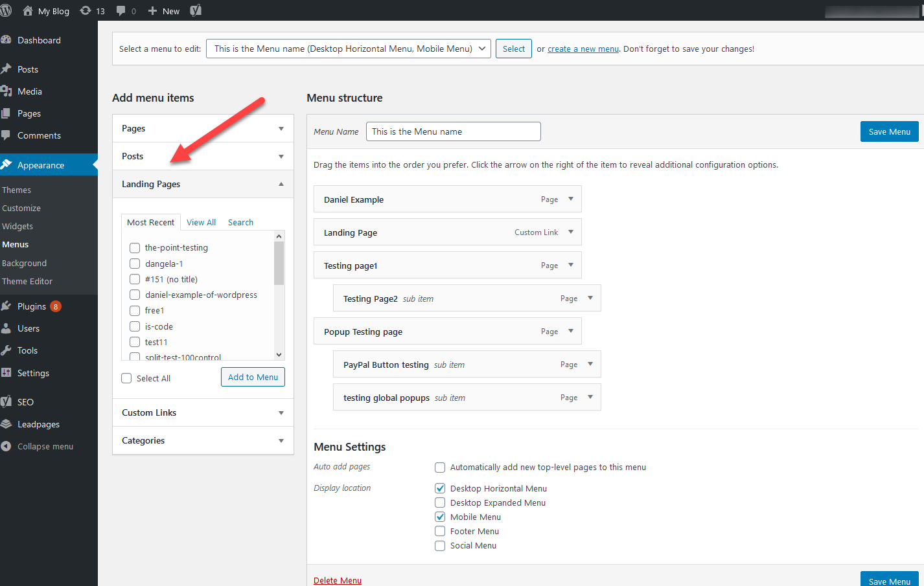Switch to the View All tab
924x586 pixels.
(x=202, y=222)
